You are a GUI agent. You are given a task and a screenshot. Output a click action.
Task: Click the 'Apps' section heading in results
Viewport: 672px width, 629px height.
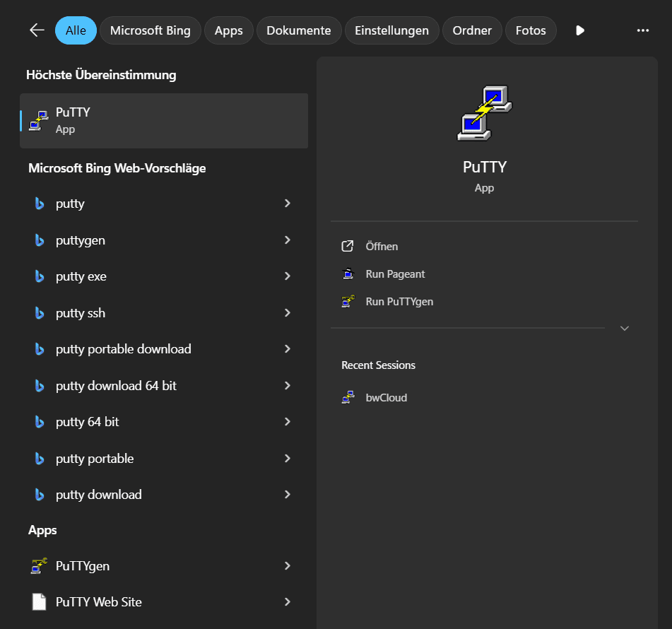tap(42, 530)
